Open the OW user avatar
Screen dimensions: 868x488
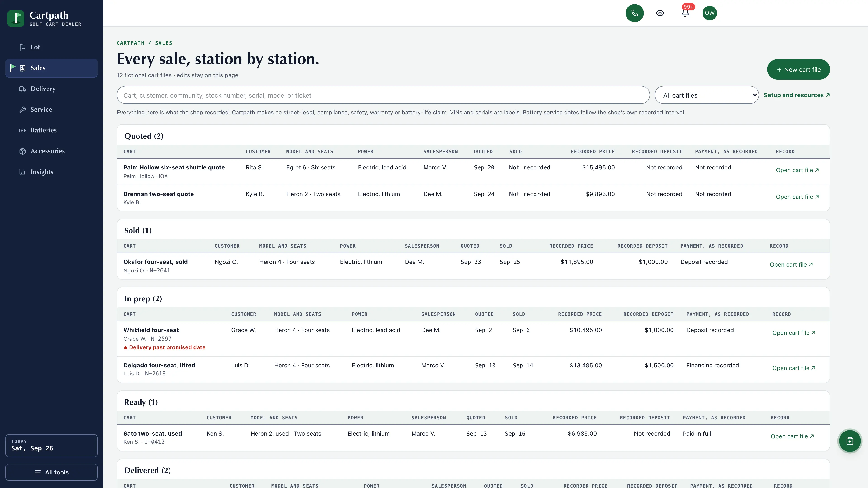(710, 13)
